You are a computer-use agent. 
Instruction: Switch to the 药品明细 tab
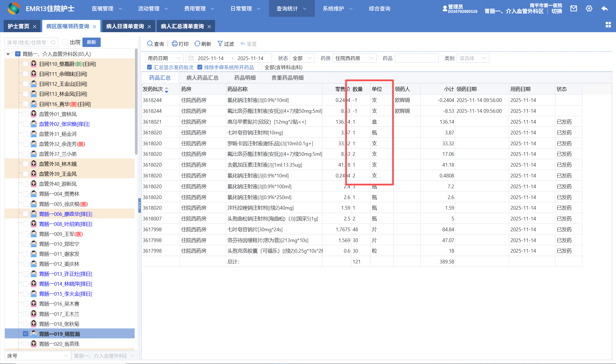point(245,78)
